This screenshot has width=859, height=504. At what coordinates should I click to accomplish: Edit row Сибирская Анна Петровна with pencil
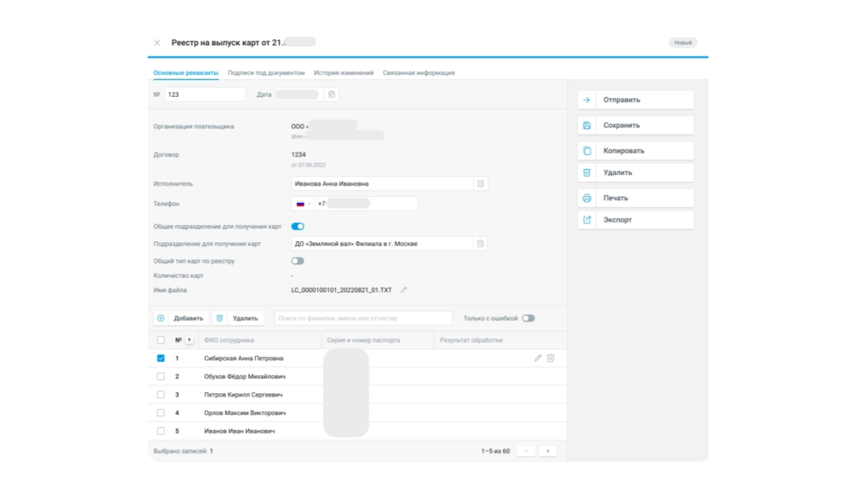(x=538, y=358)
